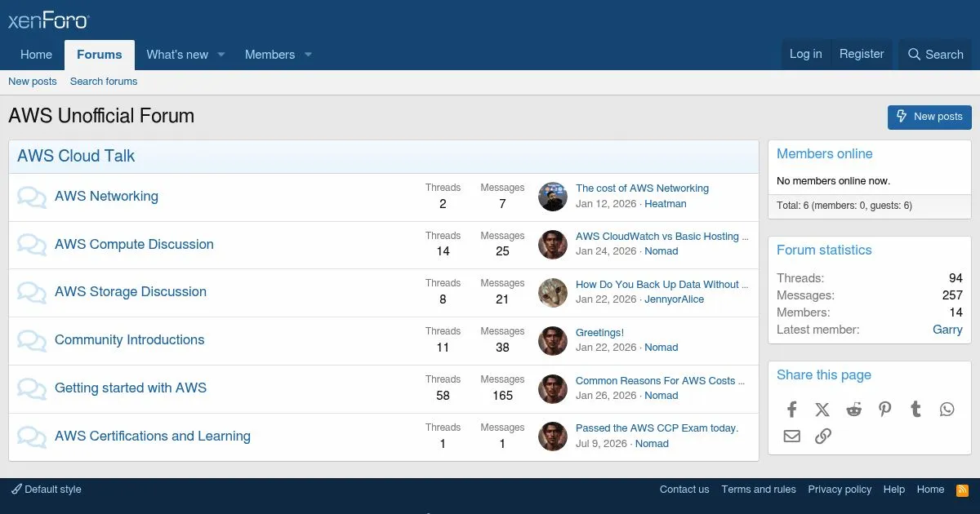This screenshot has width=980, height=514.
Task: Open thread Common Reasons For AWS Costs
Action: (661, 381)
